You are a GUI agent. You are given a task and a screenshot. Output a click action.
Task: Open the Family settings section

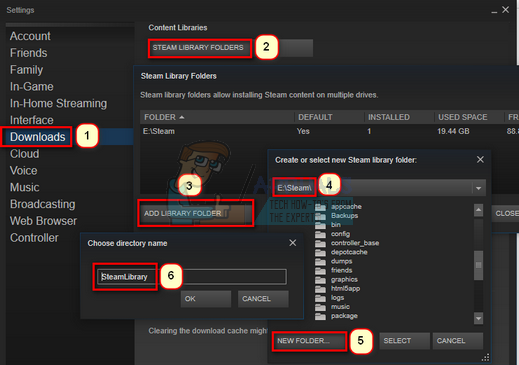tap(26, 70)
